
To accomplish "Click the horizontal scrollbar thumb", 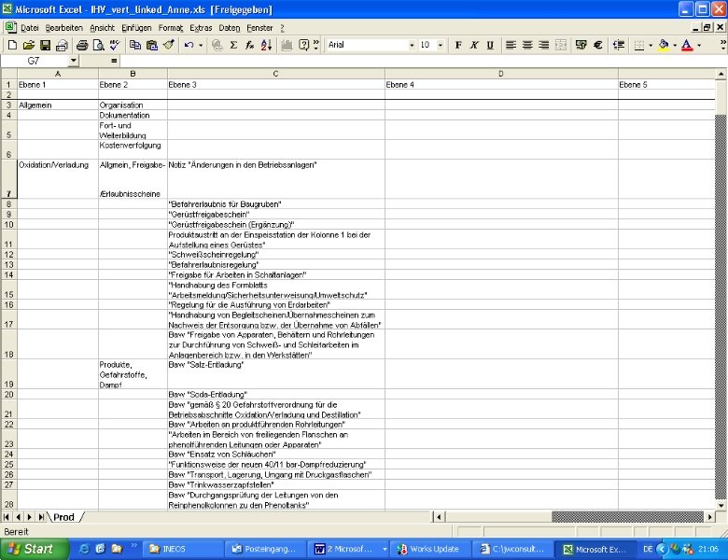I will pyautogui.click(x=497, y=517).
